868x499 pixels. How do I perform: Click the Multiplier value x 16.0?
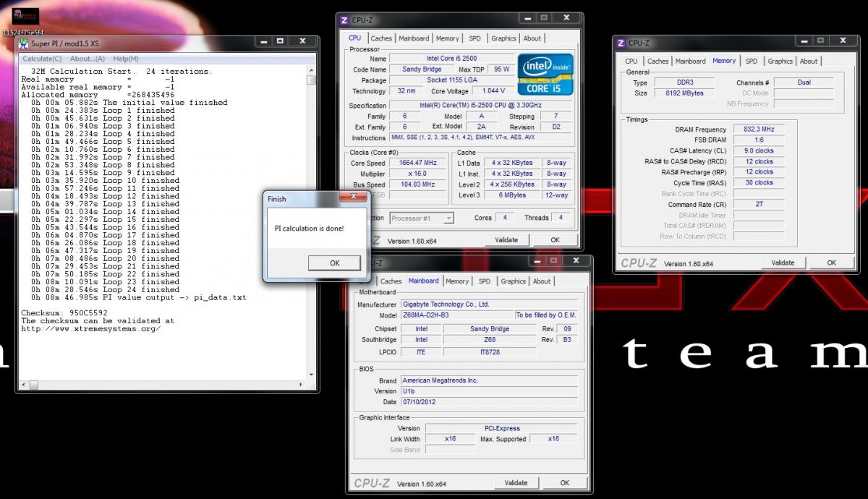tap(417, 174)
